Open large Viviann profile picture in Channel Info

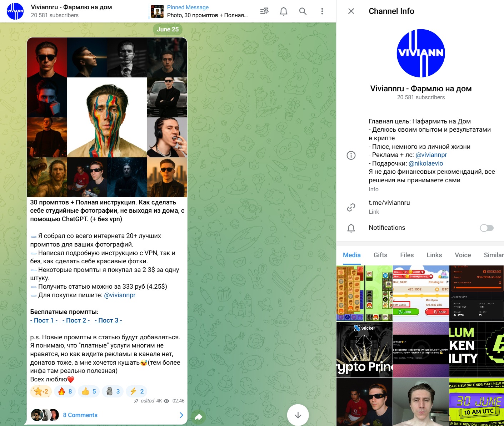421,53
